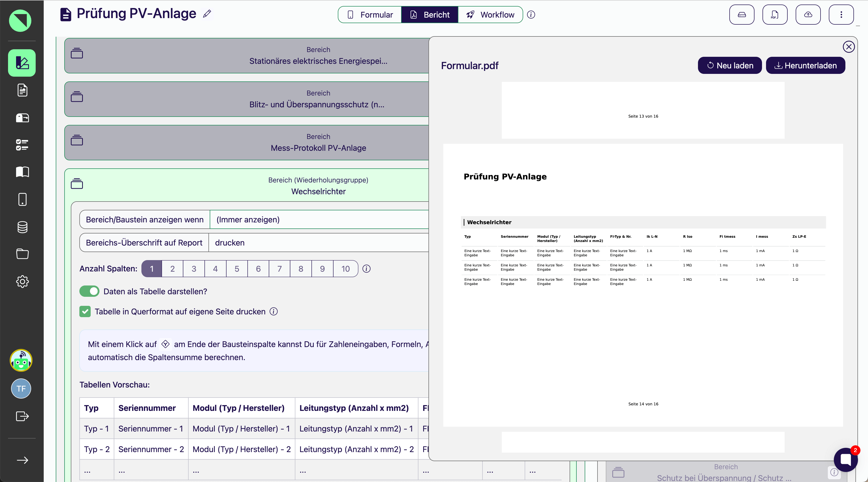Switch to the Workflow tab
Screen dimensions: 868x482
point(490,15)
